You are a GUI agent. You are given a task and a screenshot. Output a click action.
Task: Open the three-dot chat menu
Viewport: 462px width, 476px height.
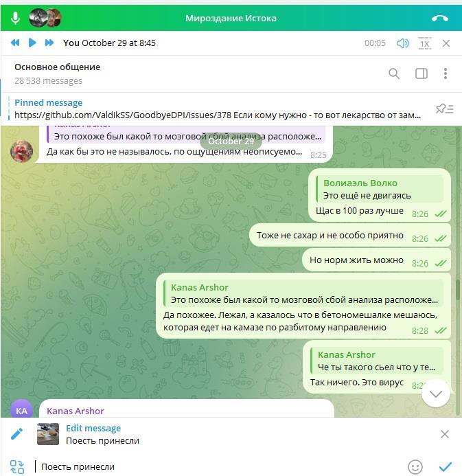tap(446, 73)
